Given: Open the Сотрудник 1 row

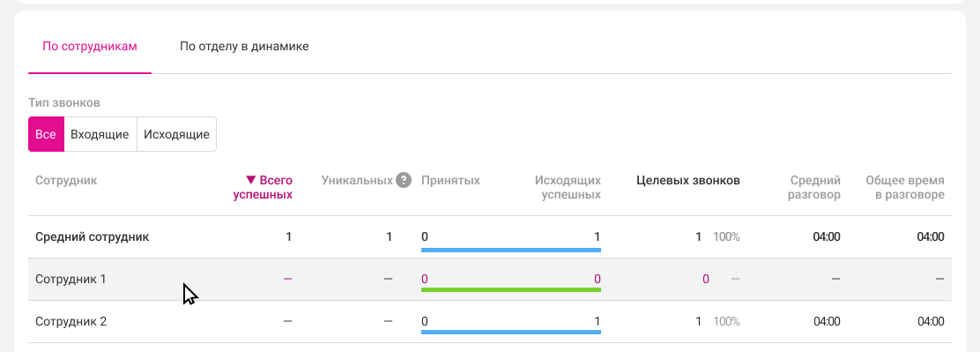Looking at the screenshot, I should point(490,280).
